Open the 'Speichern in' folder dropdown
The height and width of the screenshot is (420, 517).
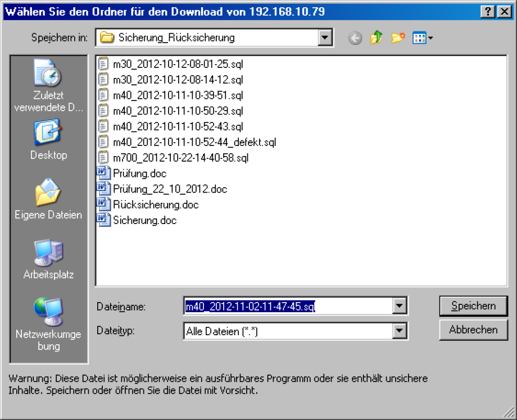(x=324, y=38)
